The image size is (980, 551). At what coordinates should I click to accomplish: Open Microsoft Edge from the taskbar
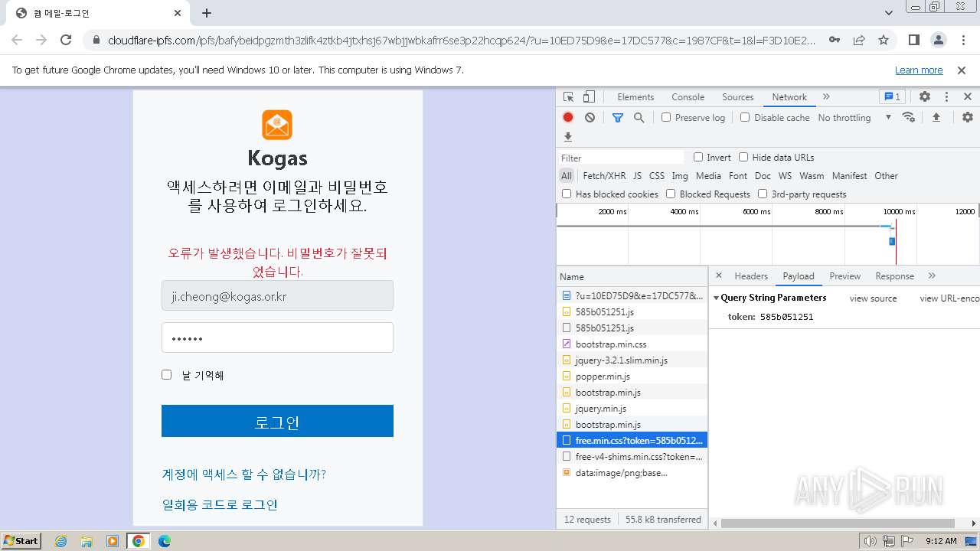pos(165,541)
